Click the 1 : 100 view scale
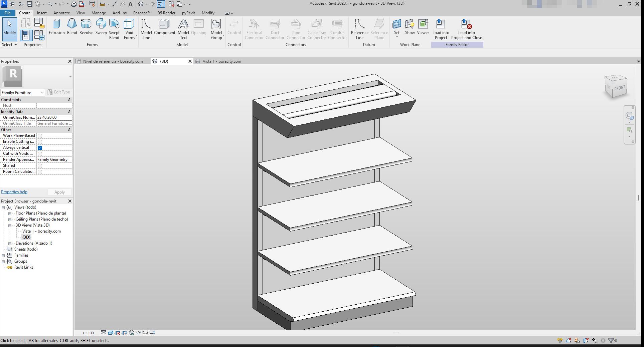The image size is (644, 347). coord(88,333)
